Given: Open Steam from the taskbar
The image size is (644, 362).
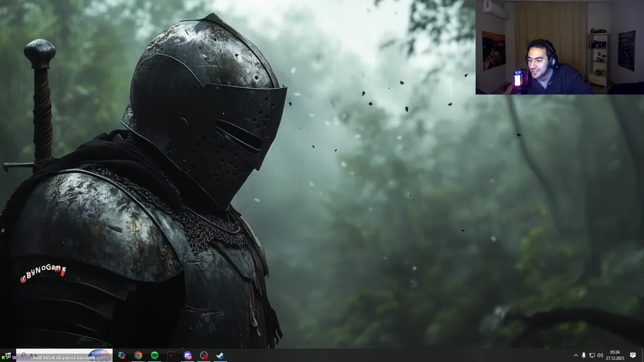Looking at the screenshot, I should (220, 355).
